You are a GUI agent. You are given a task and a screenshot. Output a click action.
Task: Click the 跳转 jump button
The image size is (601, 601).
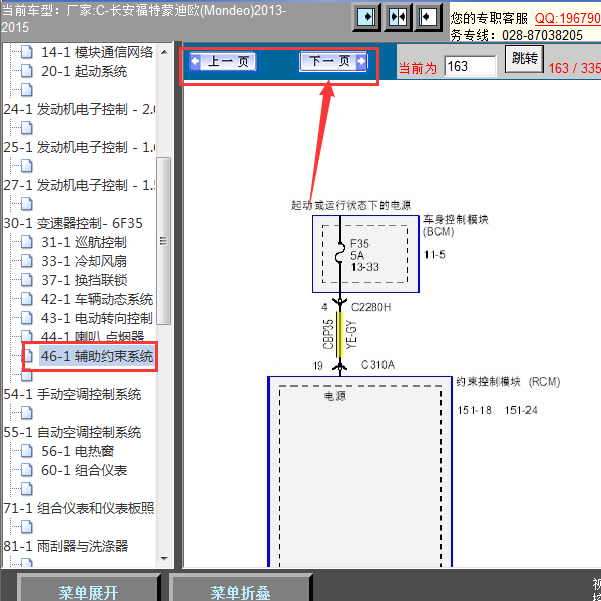[524, 59]
